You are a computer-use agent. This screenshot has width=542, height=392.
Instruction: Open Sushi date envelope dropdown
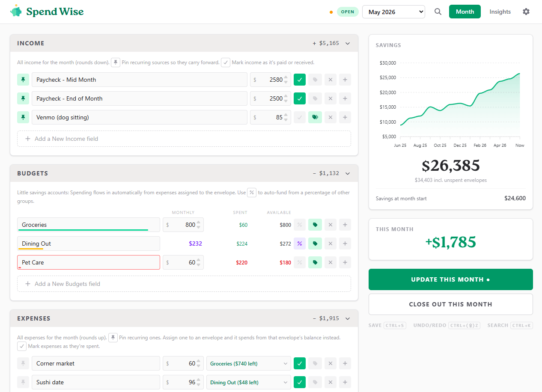tap(249, 382)
